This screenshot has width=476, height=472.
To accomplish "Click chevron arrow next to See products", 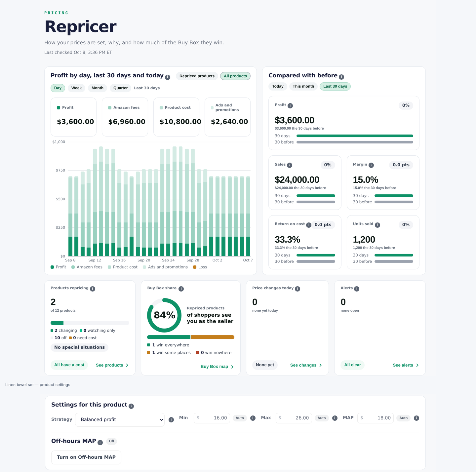I will (x=127, y=365).
